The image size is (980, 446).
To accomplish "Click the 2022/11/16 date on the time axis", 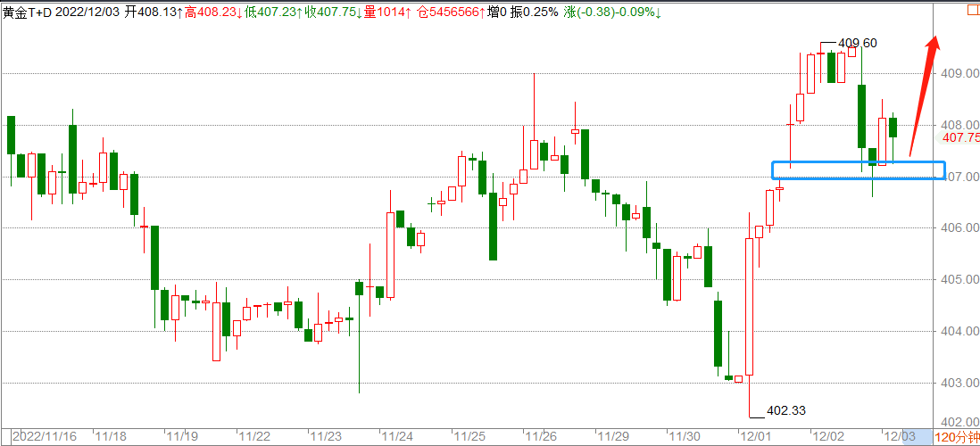I will [x=46, y=436].
